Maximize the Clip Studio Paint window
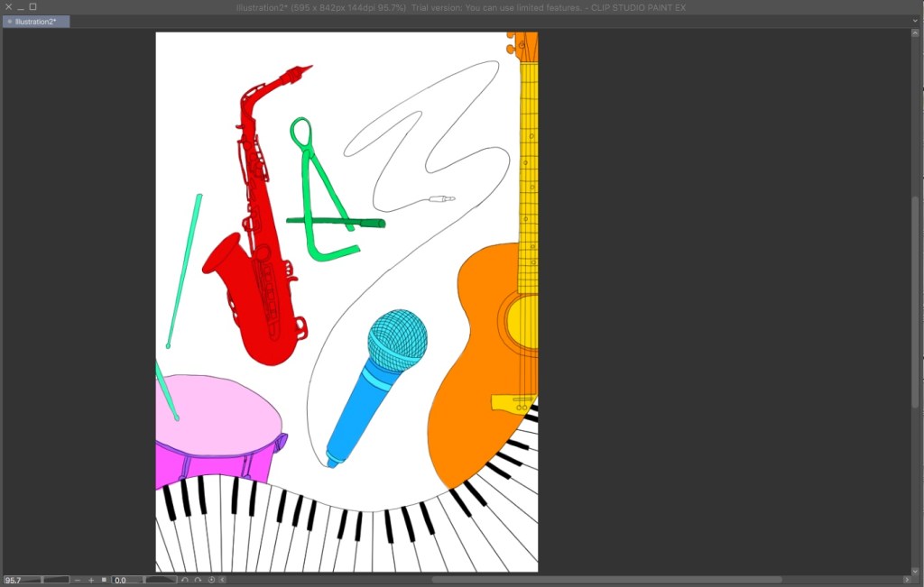This screenshot has width=924, height=587. 33,7
